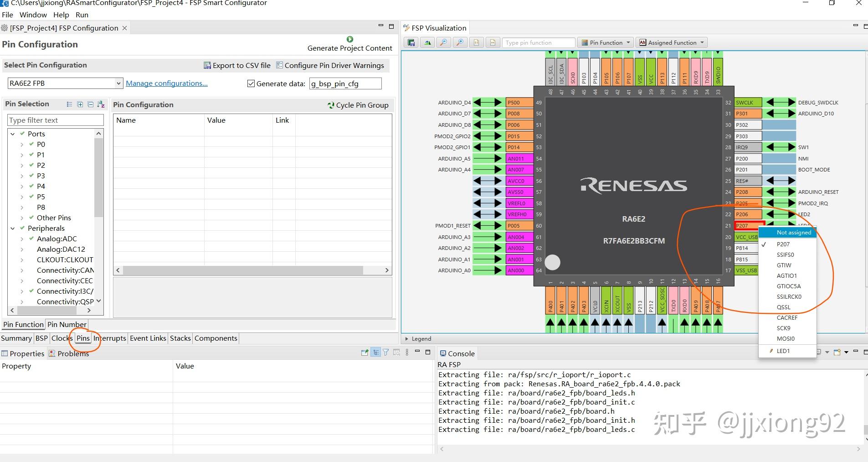The image size is (868, 462).
Task: Click the expand all icon in Pin Selection
Action: pos(80,104)
